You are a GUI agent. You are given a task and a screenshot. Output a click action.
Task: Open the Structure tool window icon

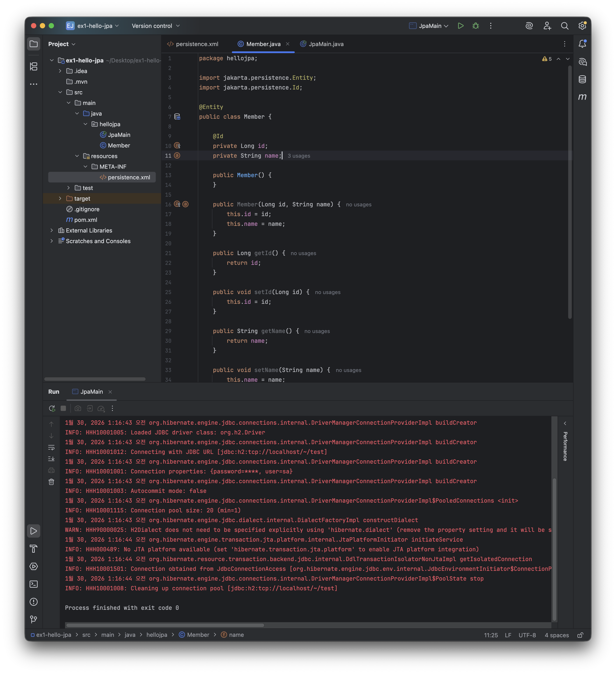[x=34, y=66]
